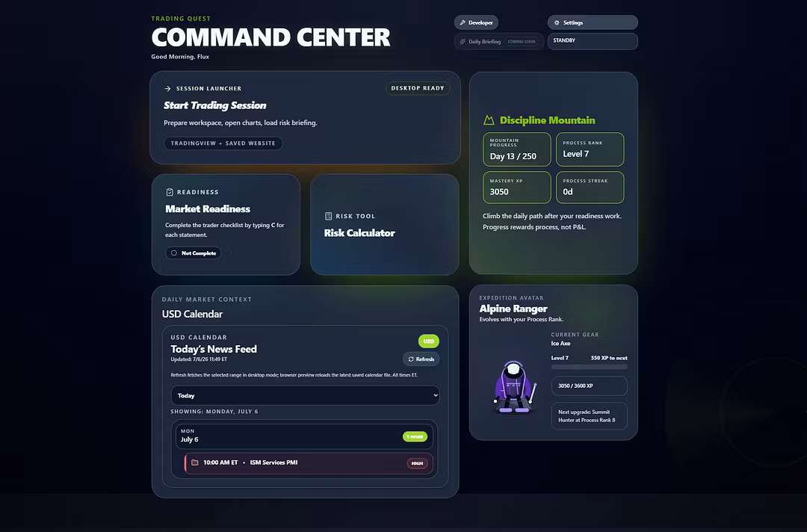
Task: Click the TRADINGVIEW + SAVED WEBSITE pill
Action: (x=223, y=143)
